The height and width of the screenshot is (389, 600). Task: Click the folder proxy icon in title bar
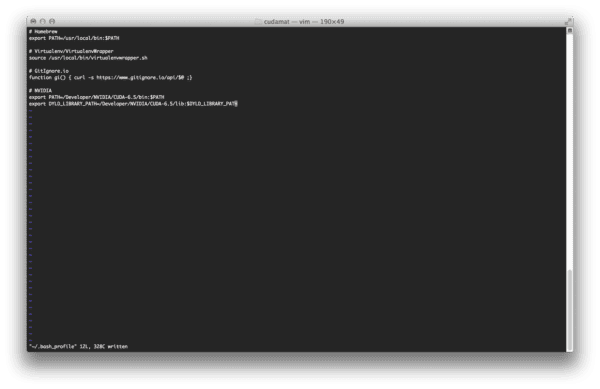pyautogui.click(x=258, y=22)
